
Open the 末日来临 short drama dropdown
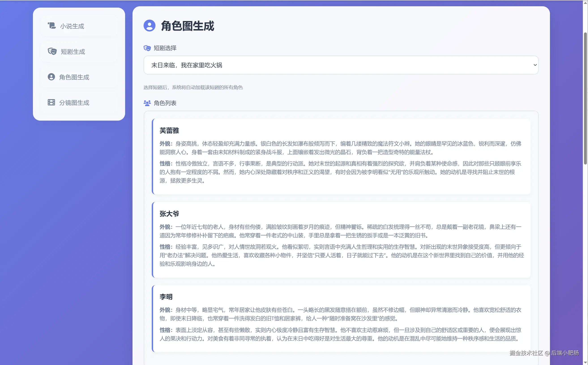pyautogui.click(x=338, y=65)
